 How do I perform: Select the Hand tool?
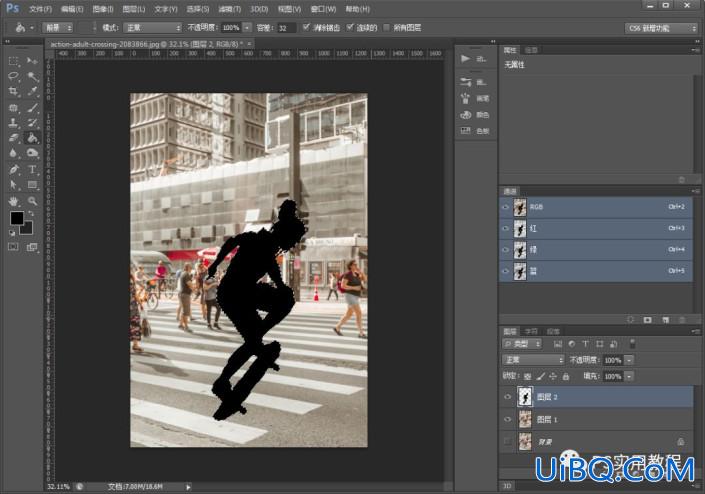click(13, 200)
